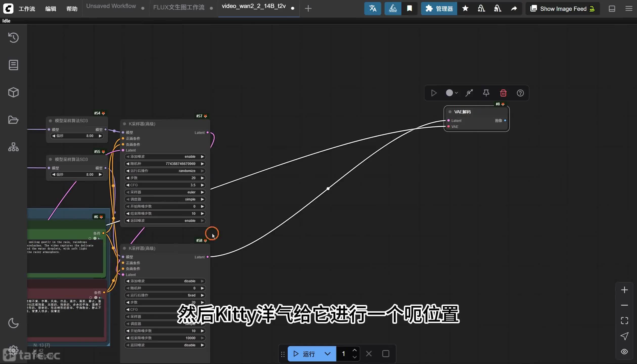Change 运行后操作 randomize dropdown in #57

[x=165, y=171]
